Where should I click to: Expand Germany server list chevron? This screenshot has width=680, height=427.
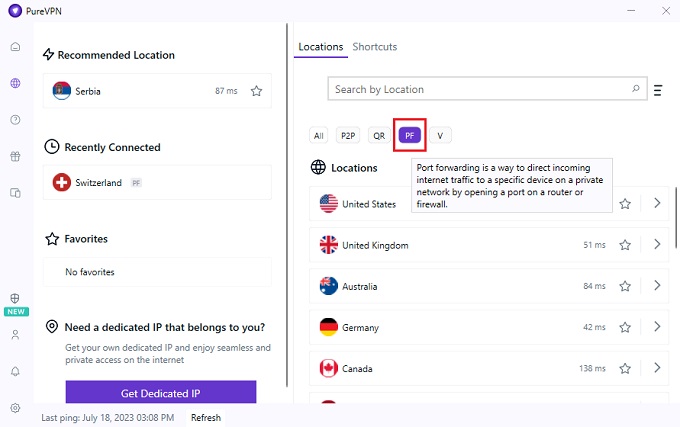click(x=657, y=326)
